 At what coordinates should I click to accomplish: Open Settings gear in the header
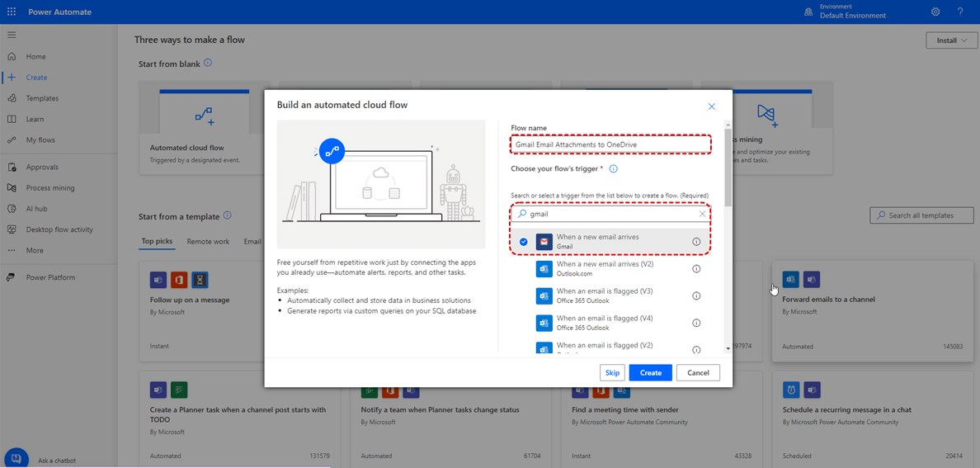pyautogui.click(x=935, y=12)
